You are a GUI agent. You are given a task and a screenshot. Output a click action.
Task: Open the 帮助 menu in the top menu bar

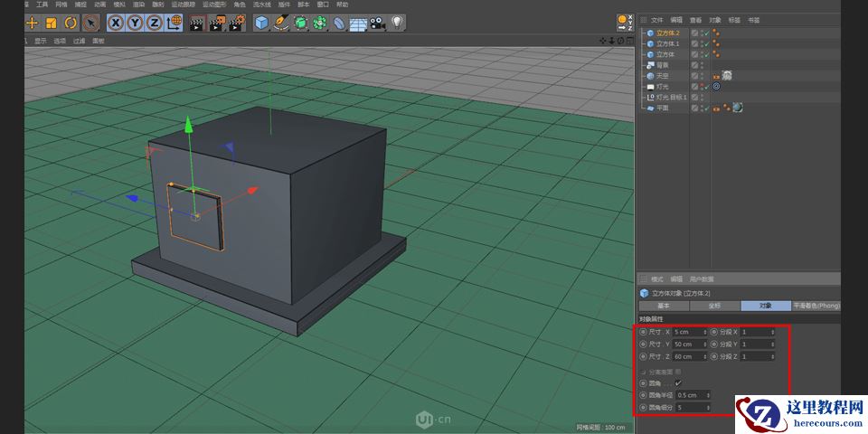coord(343,5)
